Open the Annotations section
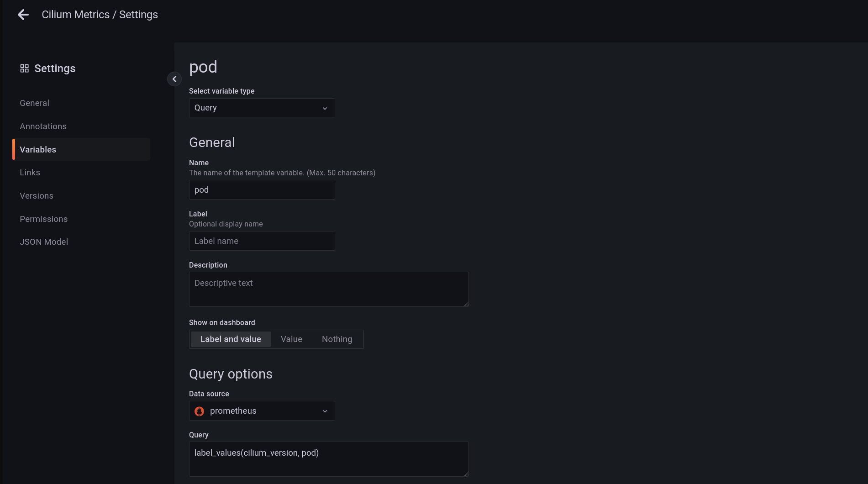Viewport: 868px width, 484px height. (43, 126)
